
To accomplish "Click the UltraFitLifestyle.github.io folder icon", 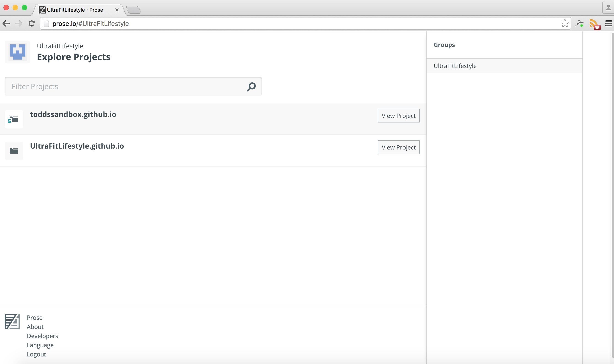I will tap(14, 151).
